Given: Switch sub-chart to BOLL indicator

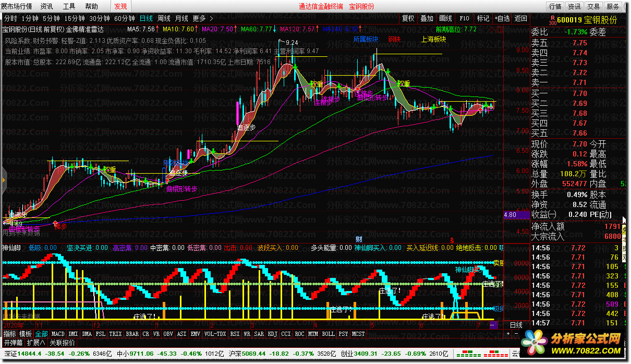Looking at the screenshot, I should click(328, 334).
